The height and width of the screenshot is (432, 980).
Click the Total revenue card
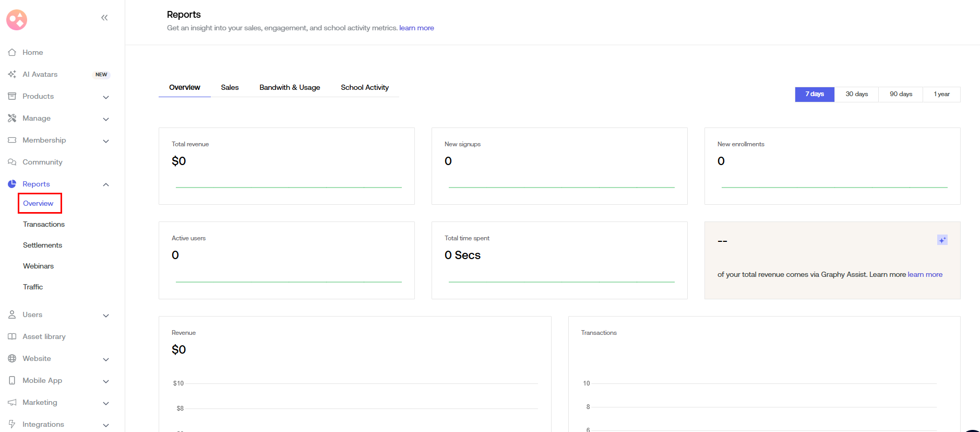[x=286, y=166]
